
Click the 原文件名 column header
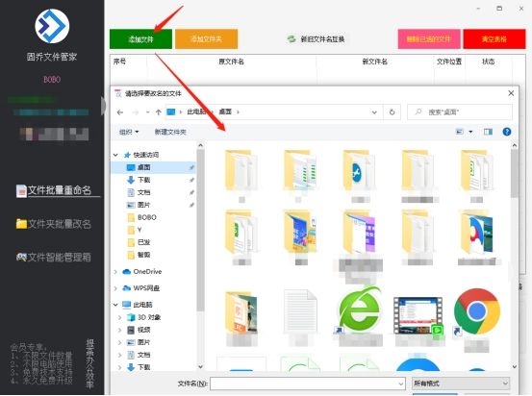pyautogui.click(x=231, y=62)
